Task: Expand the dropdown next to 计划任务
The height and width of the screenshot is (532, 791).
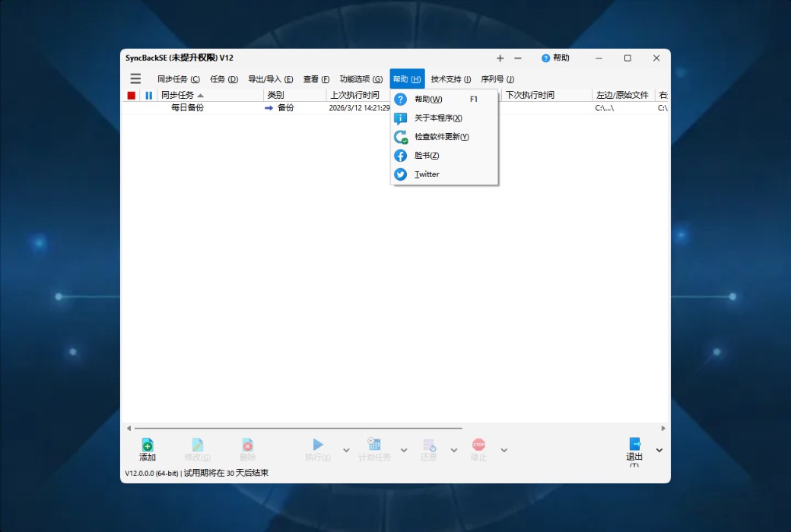Action: (402, 450)
